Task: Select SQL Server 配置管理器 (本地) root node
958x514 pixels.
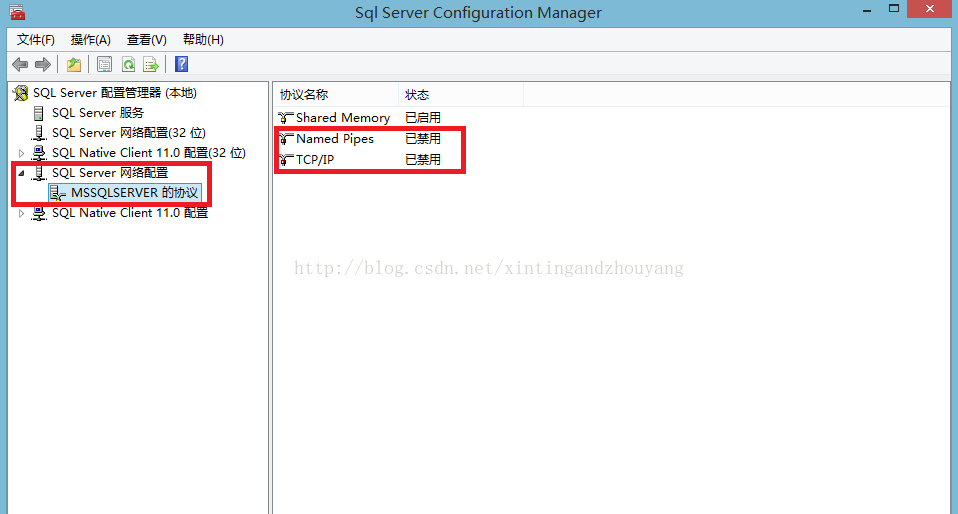Action: 115,93
